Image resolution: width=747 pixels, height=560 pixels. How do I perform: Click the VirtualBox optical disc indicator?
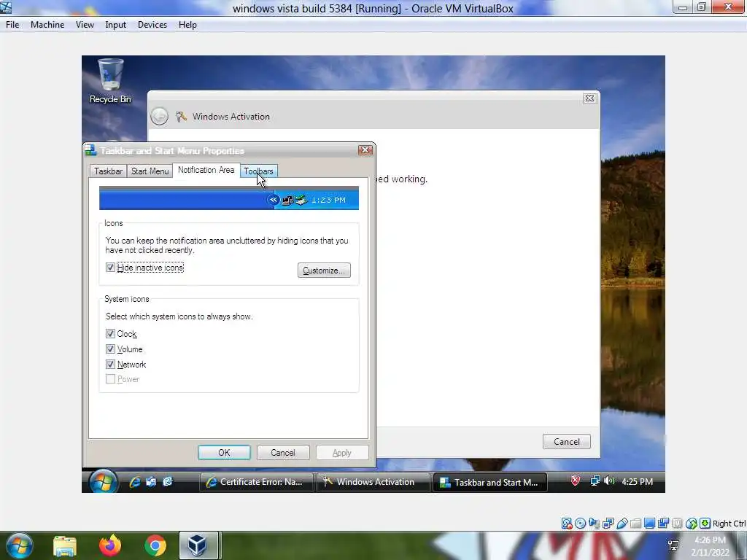click(x=580, y=524)
